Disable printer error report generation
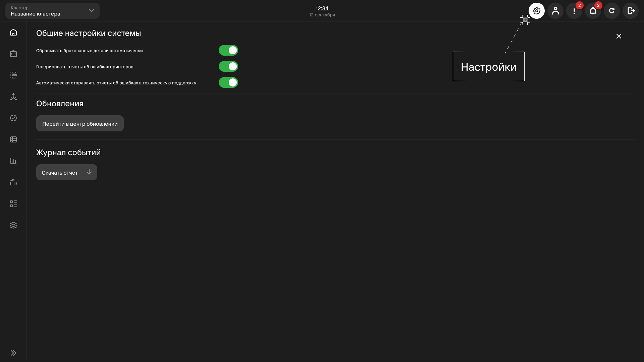Viewport: 644px width, 362px height. 228,66
